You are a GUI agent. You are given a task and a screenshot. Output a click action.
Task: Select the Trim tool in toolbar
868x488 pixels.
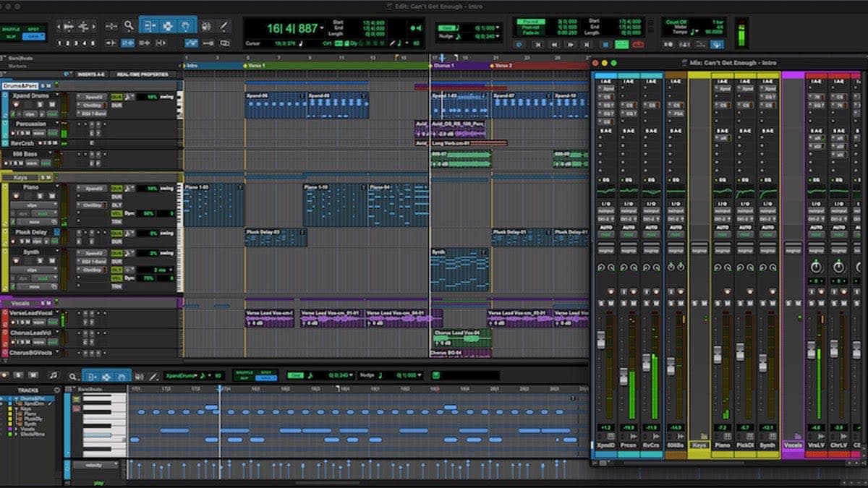coord(150,26)
